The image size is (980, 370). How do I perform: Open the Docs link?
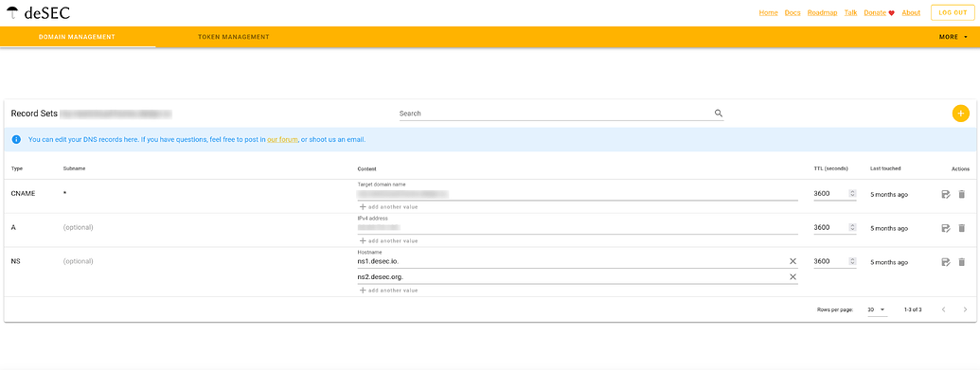[x=793, y=12]
